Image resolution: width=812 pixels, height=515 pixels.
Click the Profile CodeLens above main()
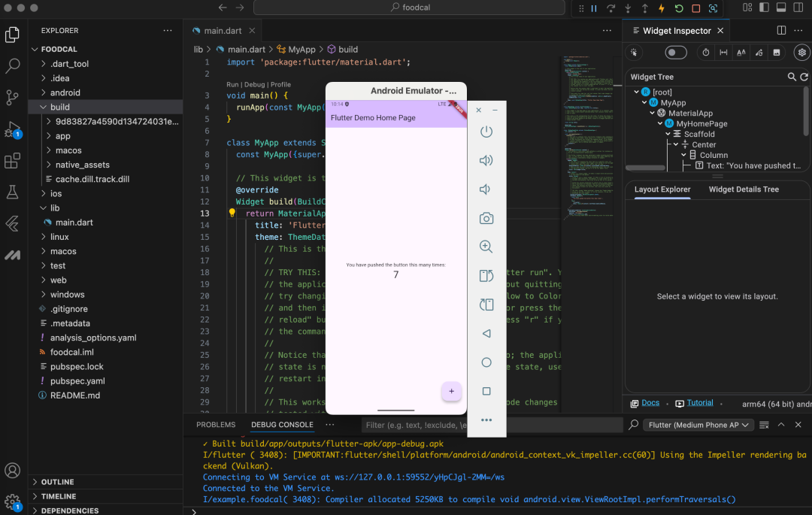(x=280, y=84)
